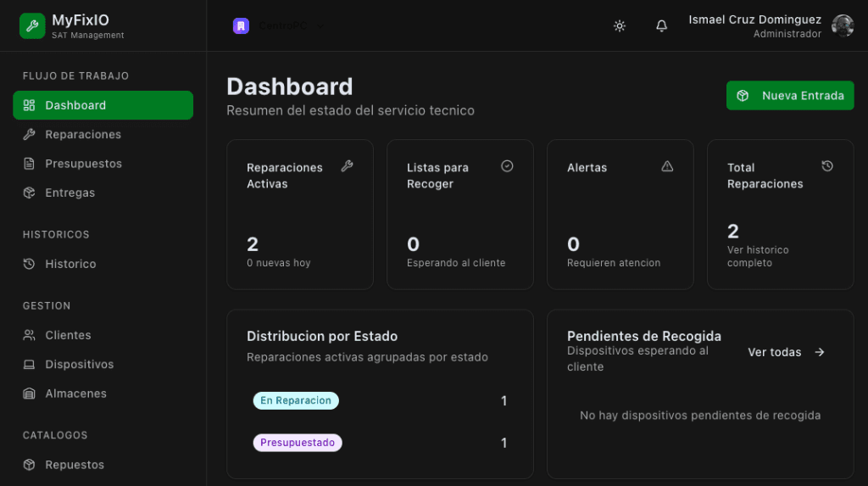Click the Repuestos box icon
Screen dimensions: 868x486
tap(30, 465)
